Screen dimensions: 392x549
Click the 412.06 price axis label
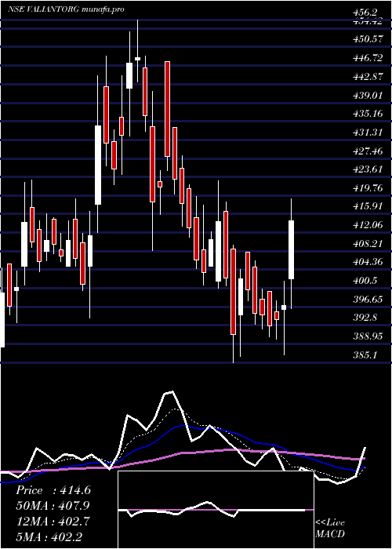[x=367, y=225]
